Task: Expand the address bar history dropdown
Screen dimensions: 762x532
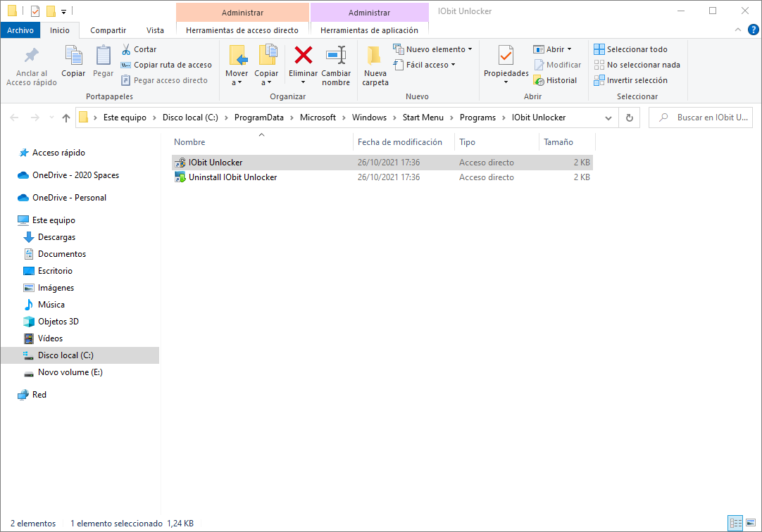Action: coord(608,118)
